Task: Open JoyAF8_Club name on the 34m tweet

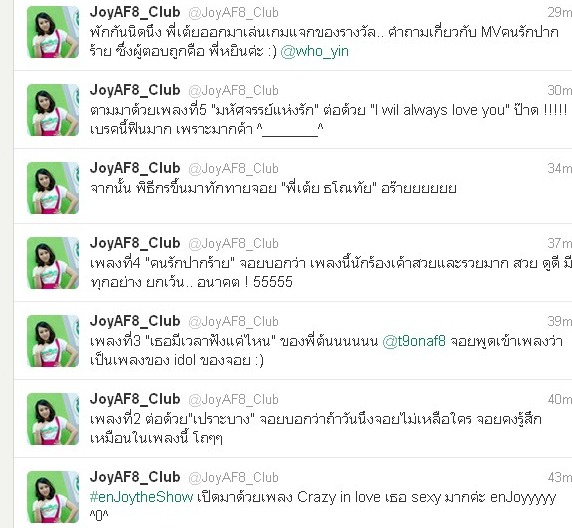Action: point(135,168)
